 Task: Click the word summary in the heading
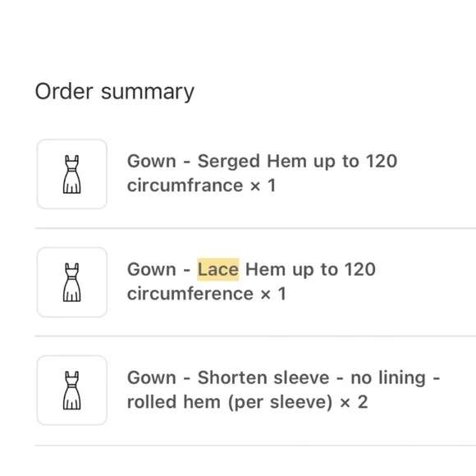click(x=148, y=92)
